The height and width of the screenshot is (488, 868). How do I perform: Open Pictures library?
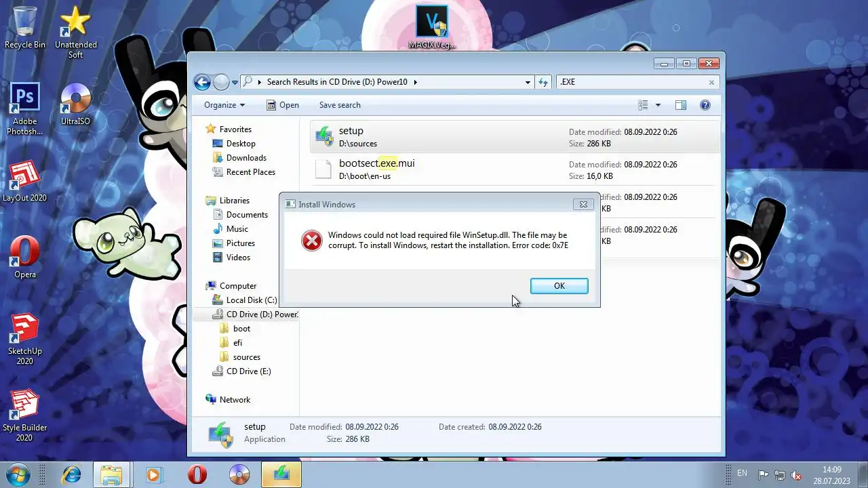coord(241,243)
